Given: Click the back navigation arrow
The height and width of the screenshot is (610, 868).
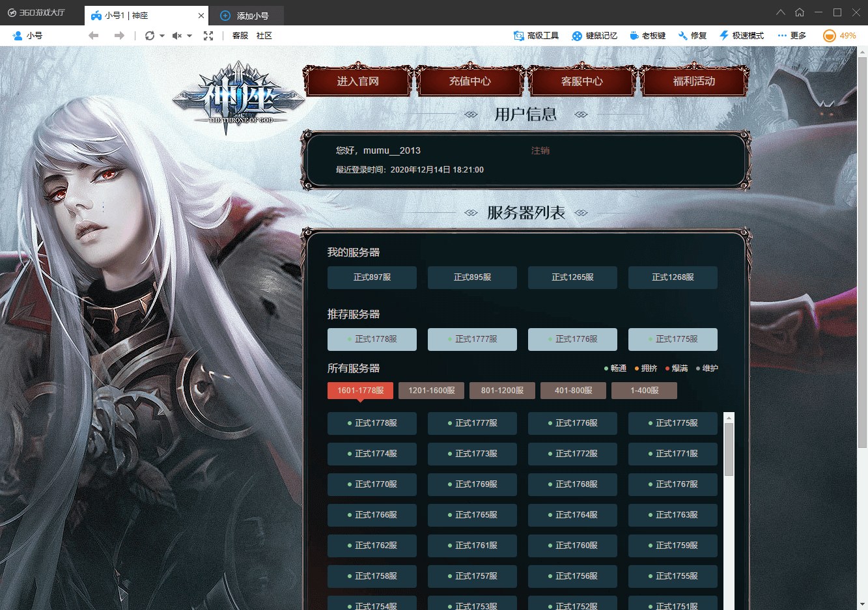Looking at the screenshot, I should 94,36.
